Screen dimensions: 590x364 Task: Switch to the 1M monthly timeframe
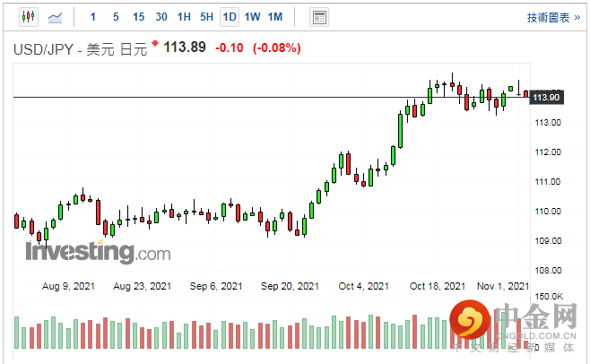(x=275, y=17)
